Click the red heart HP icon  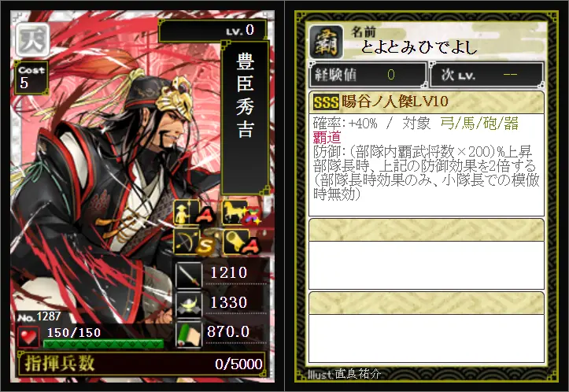28,336
